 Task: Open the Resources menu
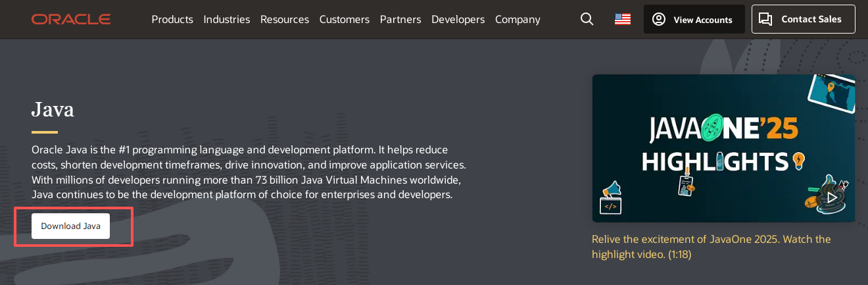pos(285,19)
